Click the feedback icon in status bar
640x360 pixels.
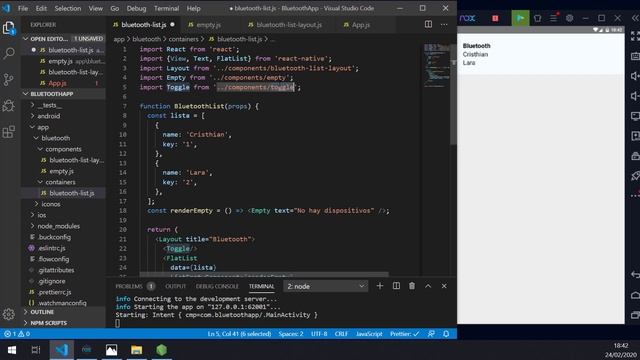coord(431,334)
